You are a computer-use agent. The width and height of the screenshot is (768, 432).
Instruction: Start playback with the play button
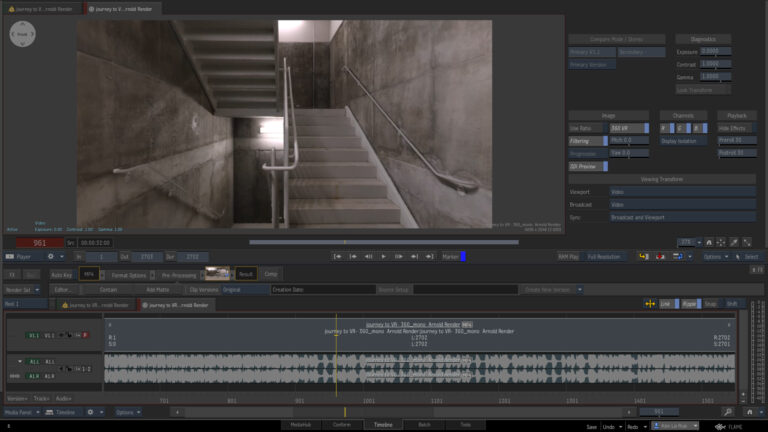[x=384, y=257]
